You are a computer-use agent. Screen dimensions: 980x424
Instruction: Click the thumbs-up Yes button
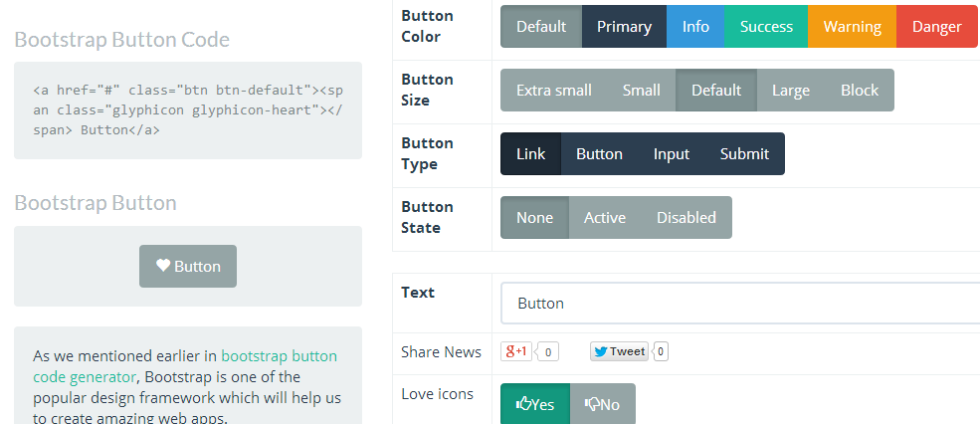pyautogui.click(x=534, y=404)
